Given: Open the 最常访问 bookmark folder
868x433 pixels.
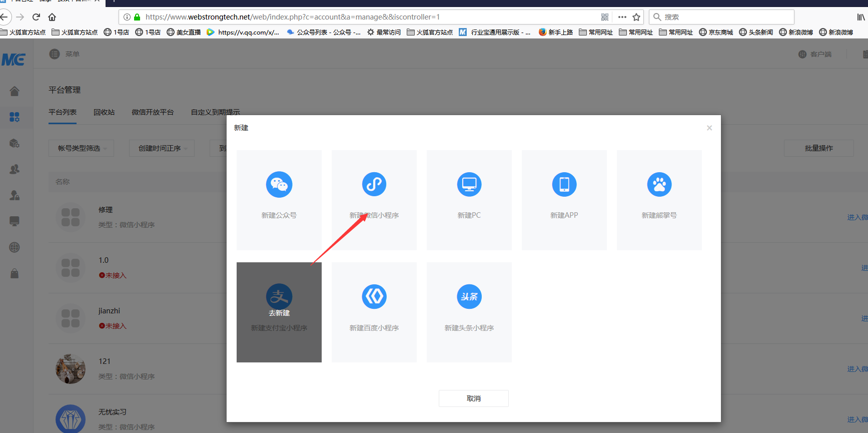Looking at the screenshot, I should tap(384, 32).
